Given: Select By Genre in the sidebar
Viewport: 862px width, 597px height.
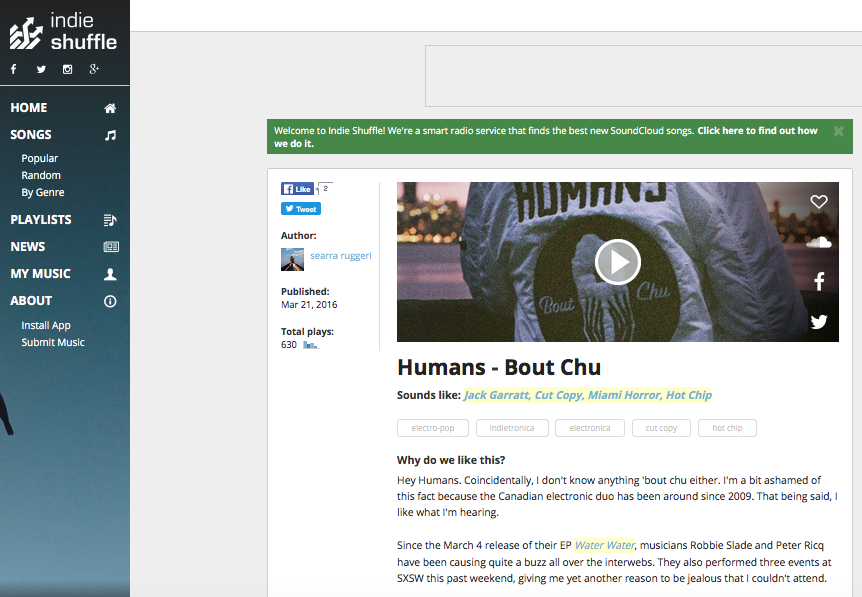Looking at the screenshot, I should (x=44, y=192).
